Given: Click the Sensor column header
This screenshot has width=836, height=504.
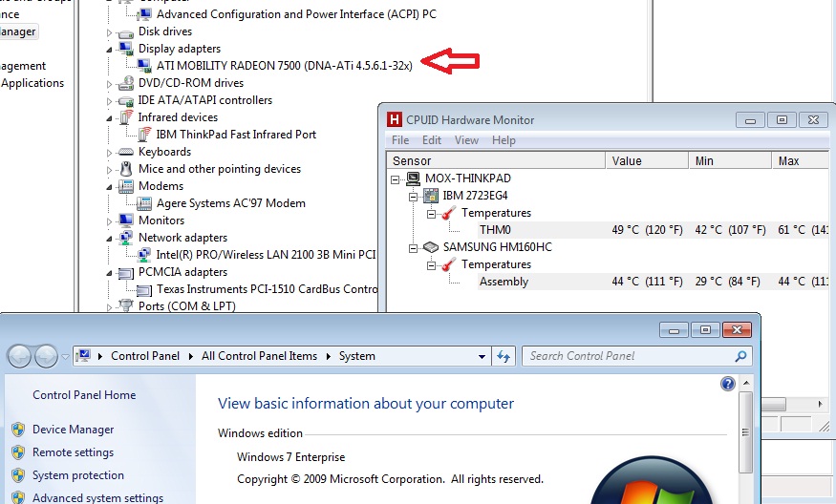Looking at the screenshot, I should point(497,161).
